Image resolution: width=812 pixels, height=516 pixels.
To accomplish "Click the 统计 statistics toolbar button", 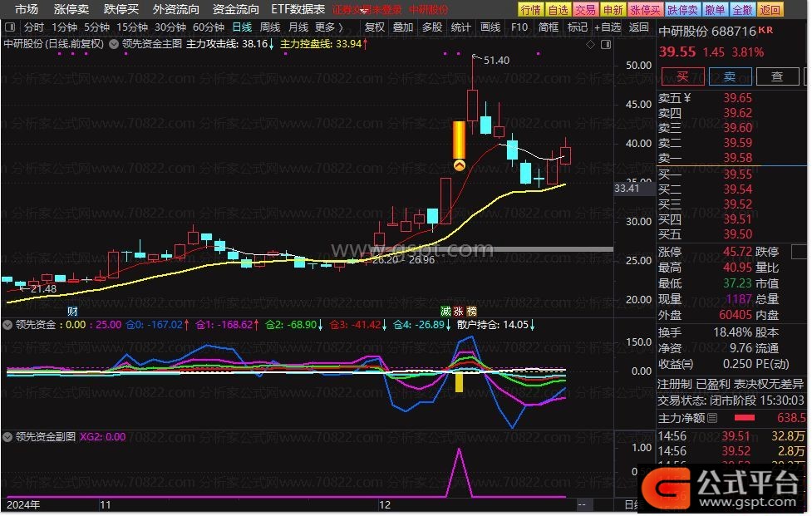I will point(461,27).
